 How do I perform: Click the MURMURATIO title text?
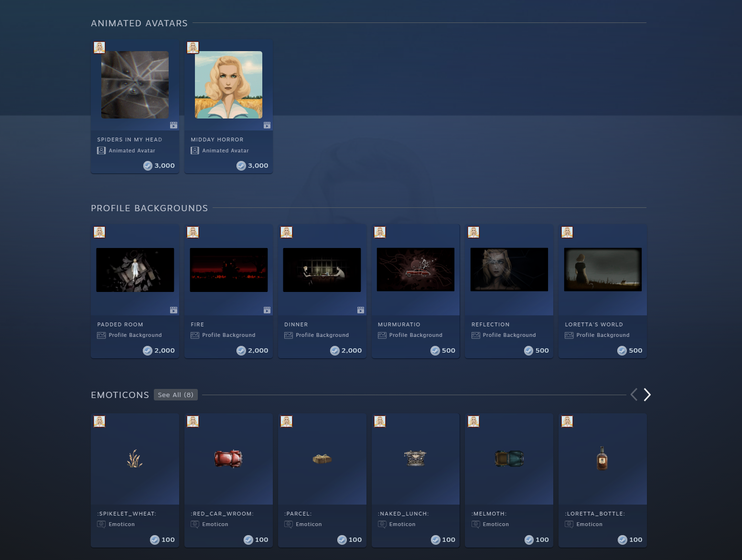pos(399,324)
